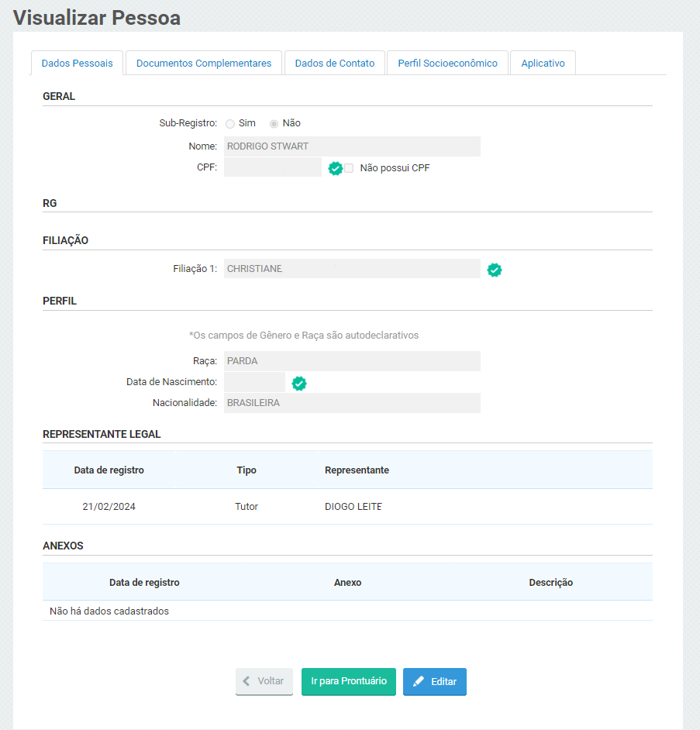Click the Raça field showing PARDA

coord(352,361)
